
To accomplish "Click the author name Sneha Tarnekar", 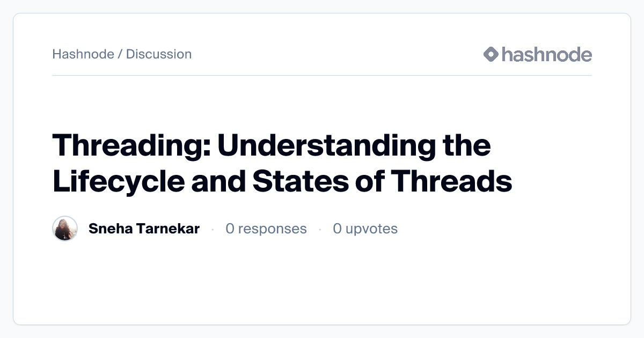I will (144, 229).
